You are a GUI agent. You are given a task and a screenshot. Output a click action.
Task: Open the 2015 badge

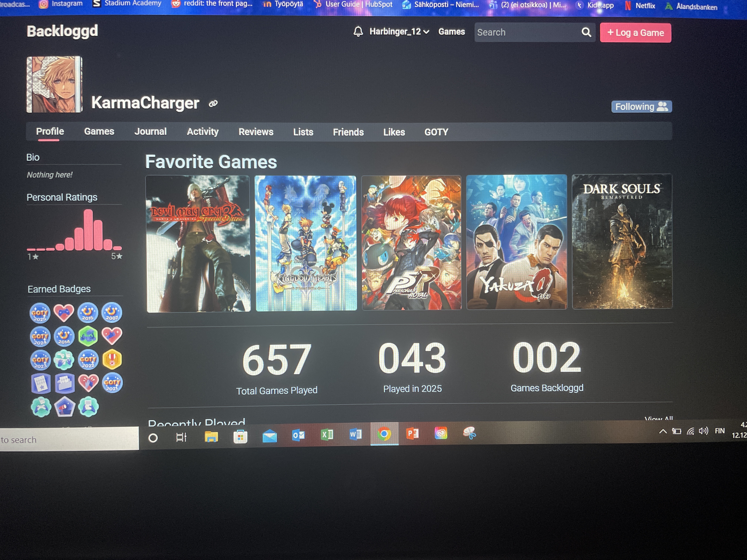[88, 312]
